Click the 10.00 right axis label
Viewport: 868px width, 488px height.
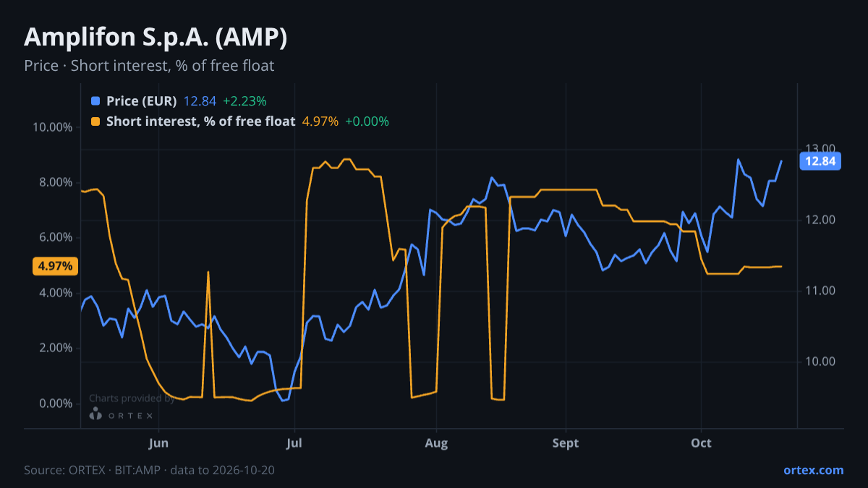(x=820, y=361)
